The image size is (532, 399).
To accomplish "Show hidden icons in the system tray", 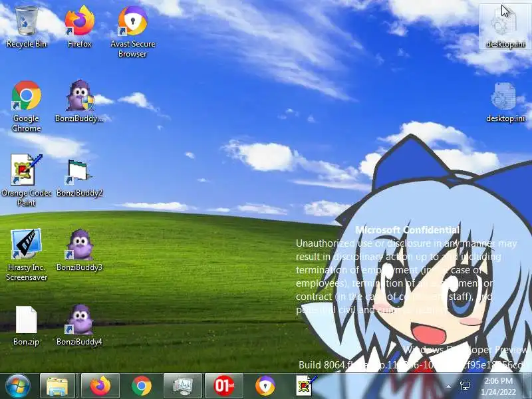I will click(448, 386).
